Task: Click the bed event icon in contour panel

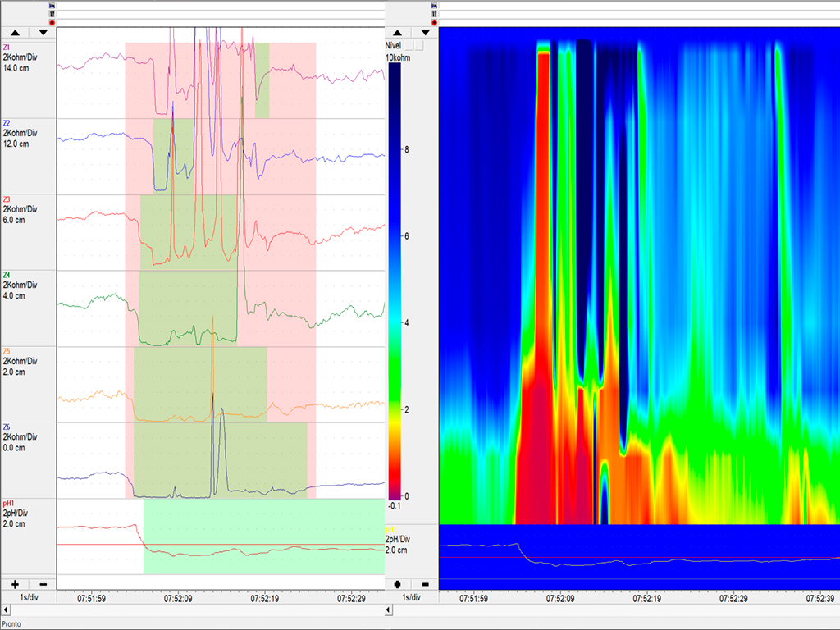Action: pos(434,5)
